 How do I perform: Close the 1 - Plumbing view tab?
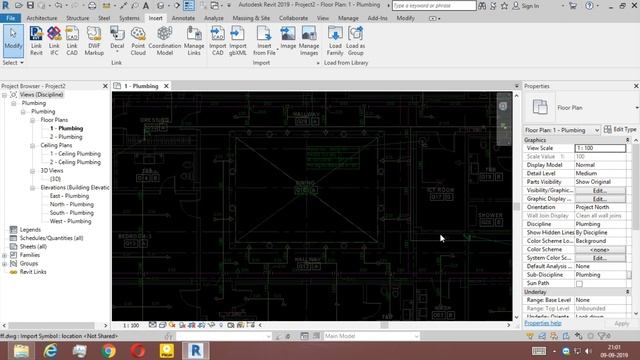(x=166, y=86)
